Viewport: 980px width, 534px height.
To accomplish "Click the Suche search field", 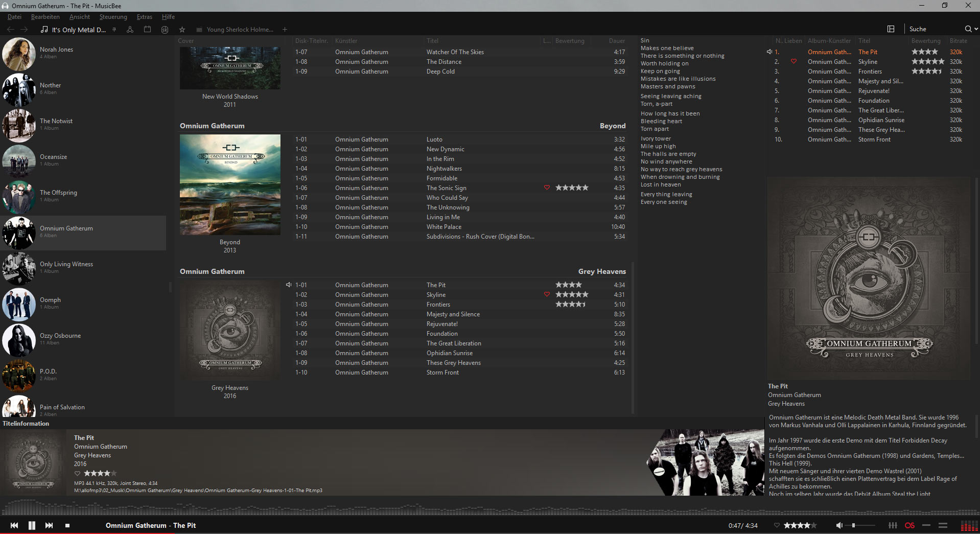I will [x=935, y=29].
